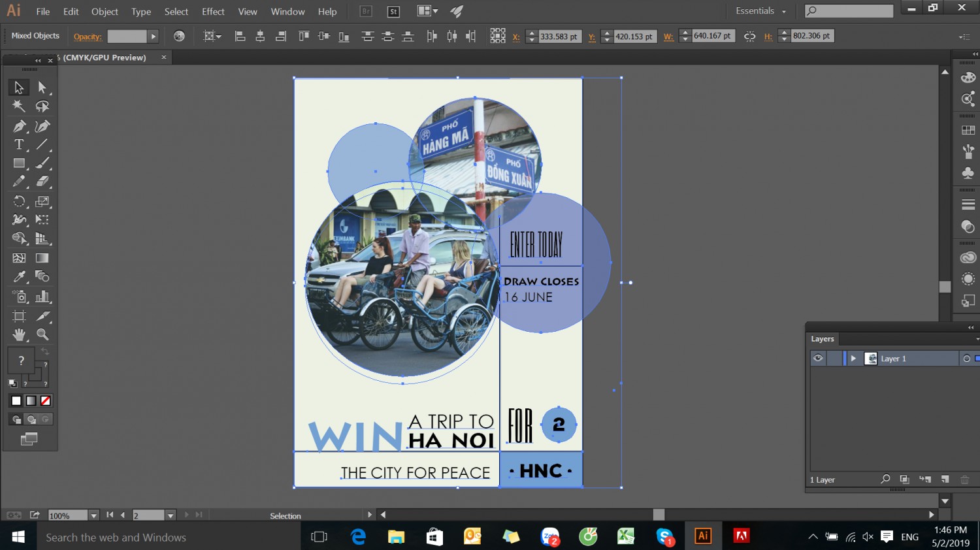Open the Object menu
980x550 pixels.
[105, 12]
